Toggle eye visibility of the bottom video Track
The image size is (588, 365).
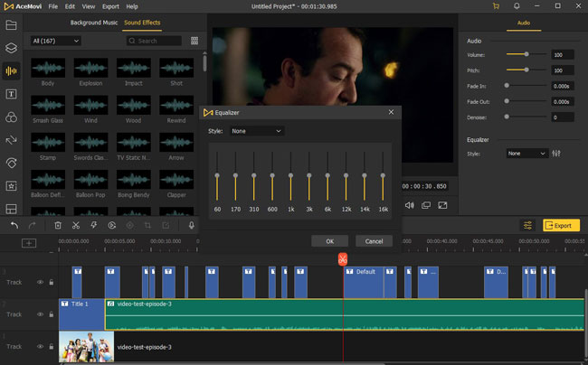coord(40,347)
